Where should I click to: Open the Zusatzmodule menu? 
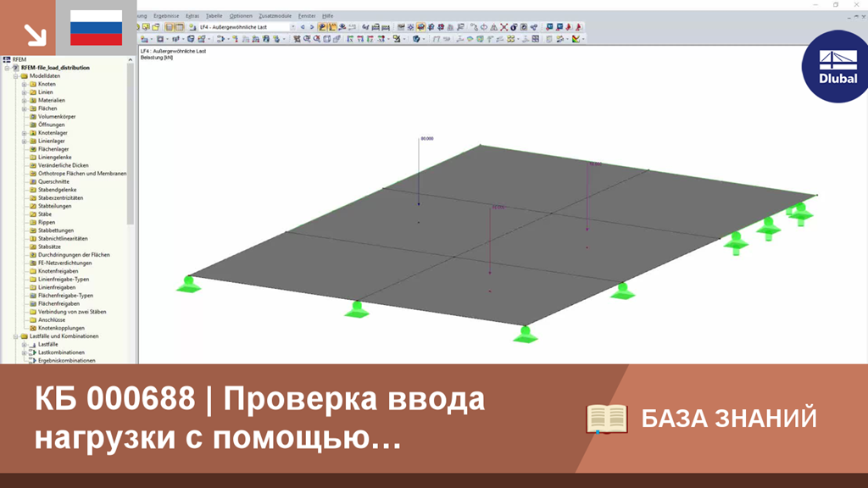(275, 16)
